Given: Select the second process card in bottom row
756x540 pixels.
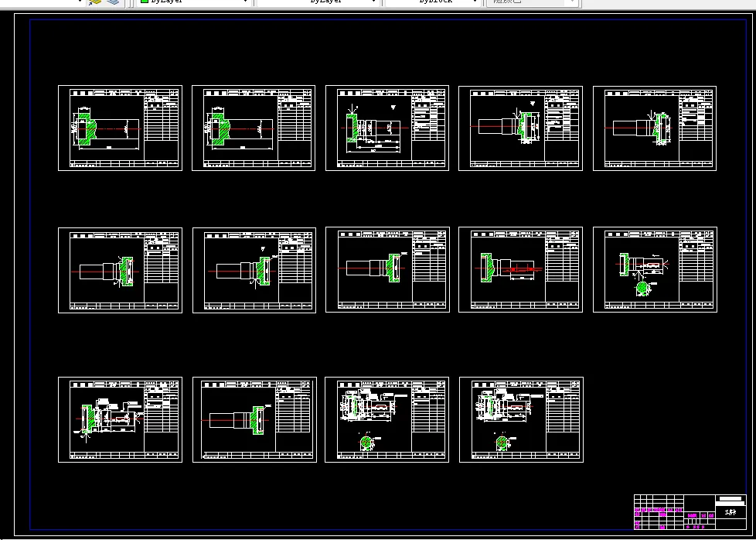Looking at the screenshot, I should 254,420.
